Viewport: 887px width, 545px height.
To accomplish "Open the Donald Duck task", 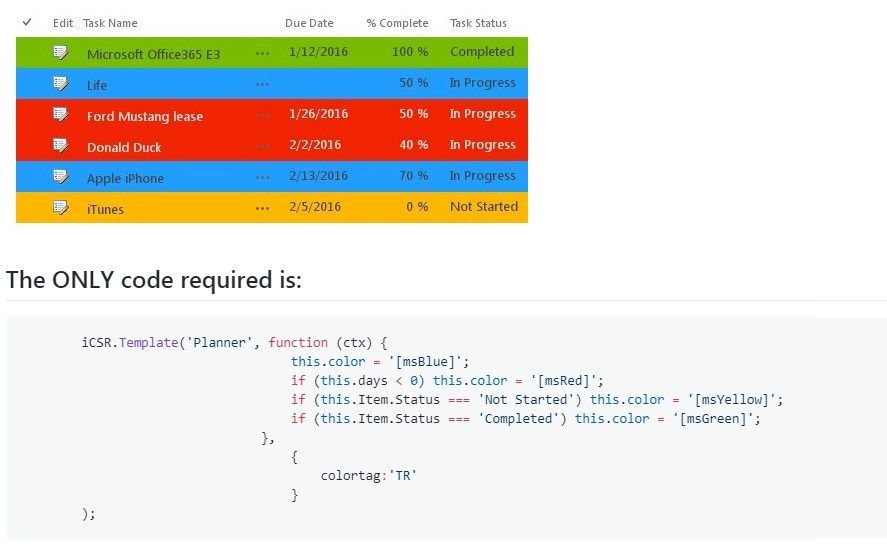I will point(124,148).
